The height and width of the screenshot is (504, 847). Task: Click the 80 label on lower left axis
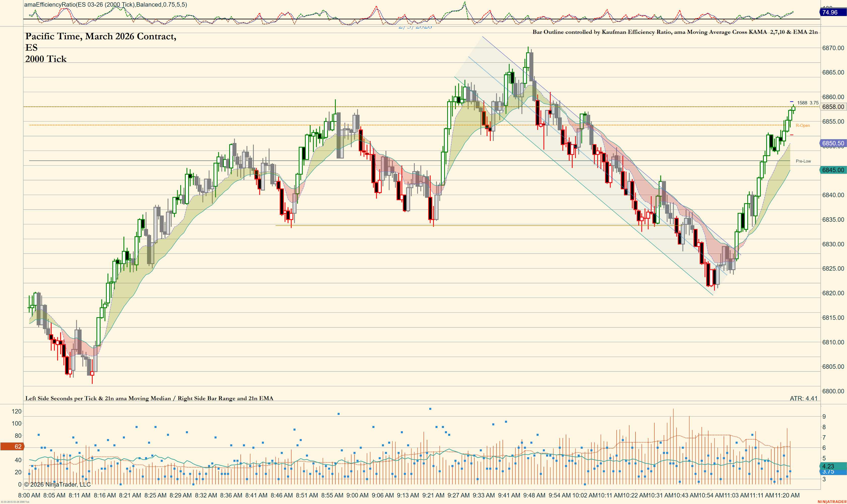click(18, 435)
